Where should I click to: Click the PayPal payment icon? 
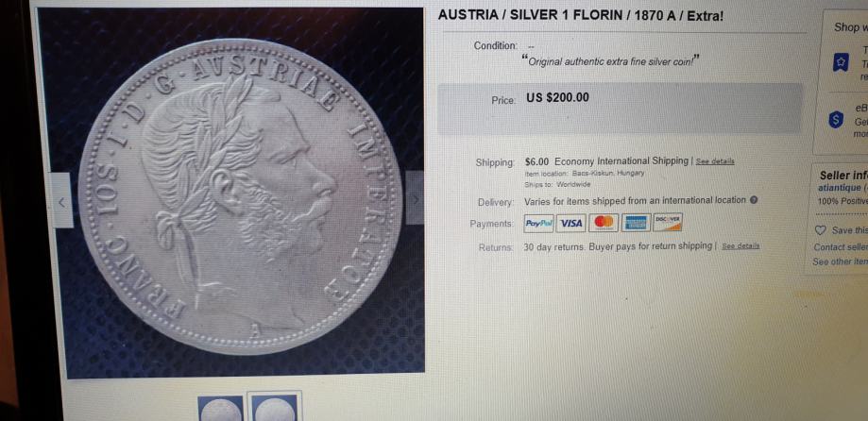tap(538, 223)
